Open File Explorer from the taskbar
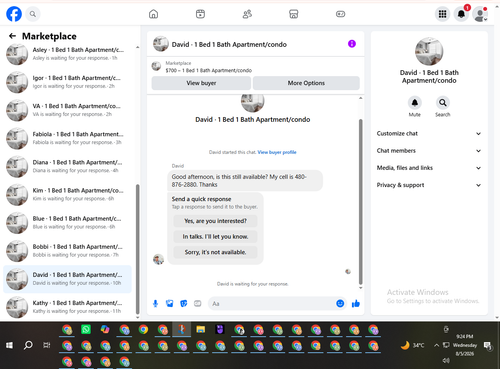 [201, 330]
